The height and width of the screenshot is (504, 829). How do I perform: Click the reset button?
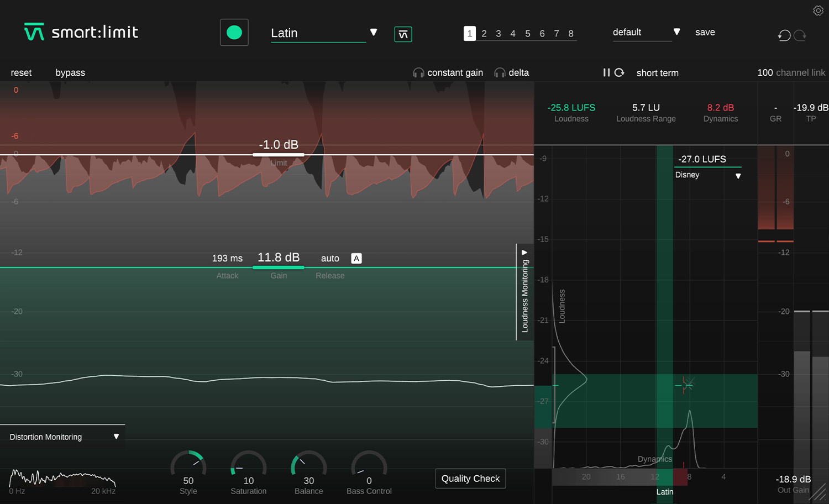21,73
